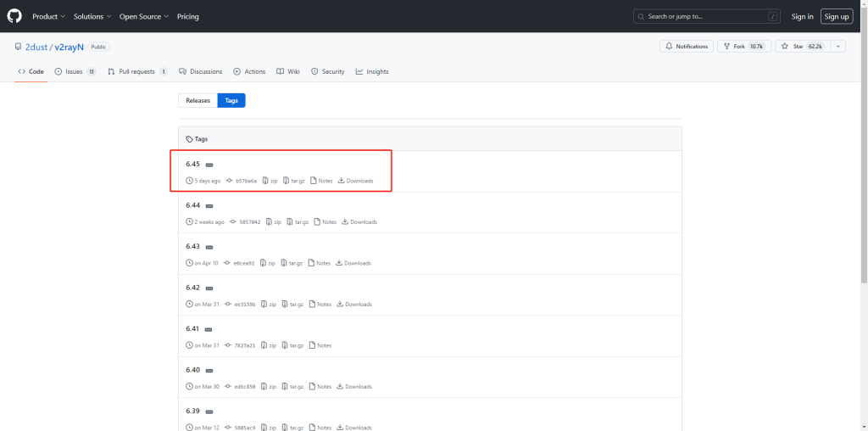Open Downloads for tag 6.42
The width and height of the screenshot is (868, 431).
[x=354, y=304]
